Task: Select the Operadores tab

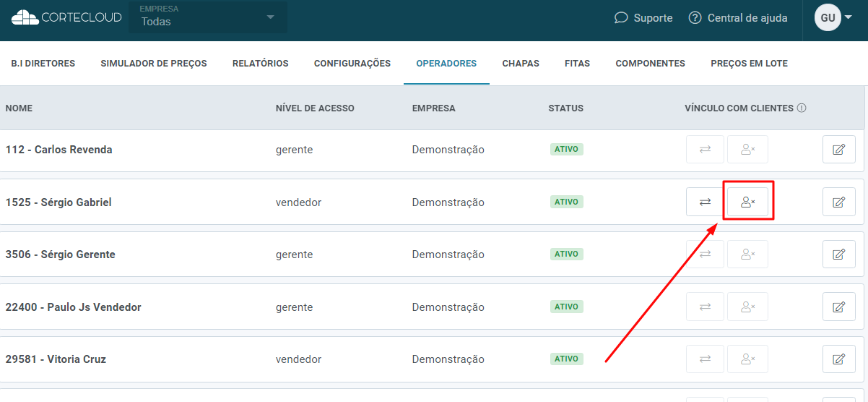Action: point(446,64)
